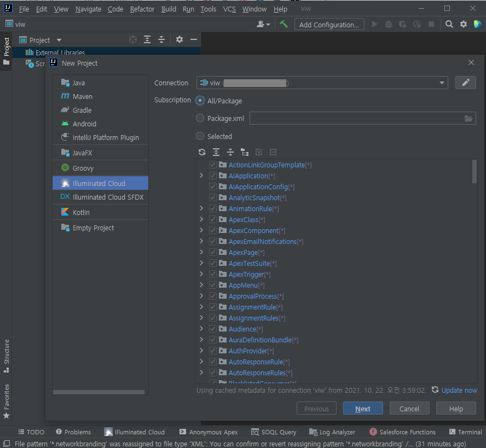Image resolution: width=486 pixels, height=448 pixels.
Task: Open the Navigate menu
Action: [x=88, y=9]
